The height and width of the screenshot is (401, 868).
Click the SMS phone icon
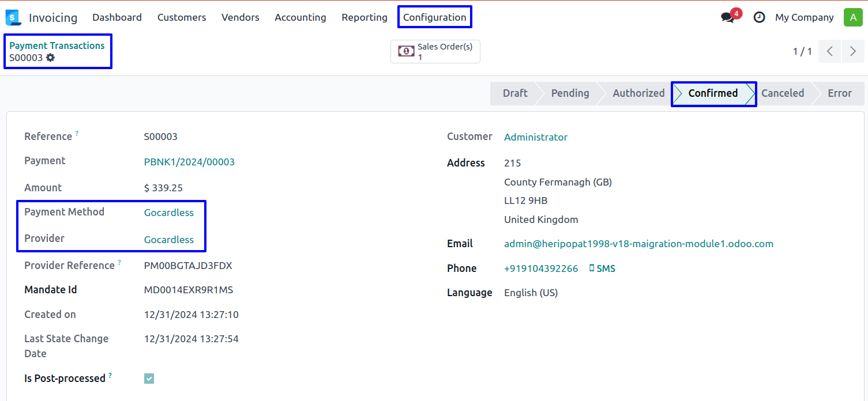tap(592, 268)
